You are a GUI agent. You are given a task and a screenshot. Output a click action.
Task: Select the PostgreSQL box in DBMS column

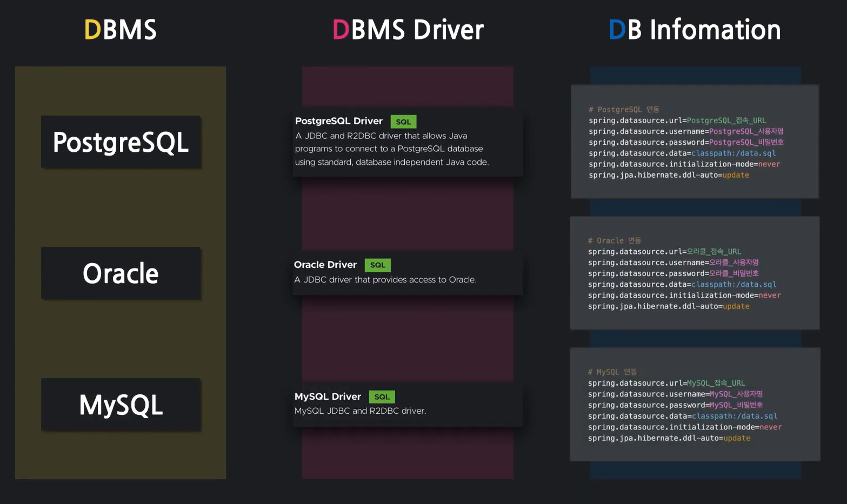pos(121,142)
